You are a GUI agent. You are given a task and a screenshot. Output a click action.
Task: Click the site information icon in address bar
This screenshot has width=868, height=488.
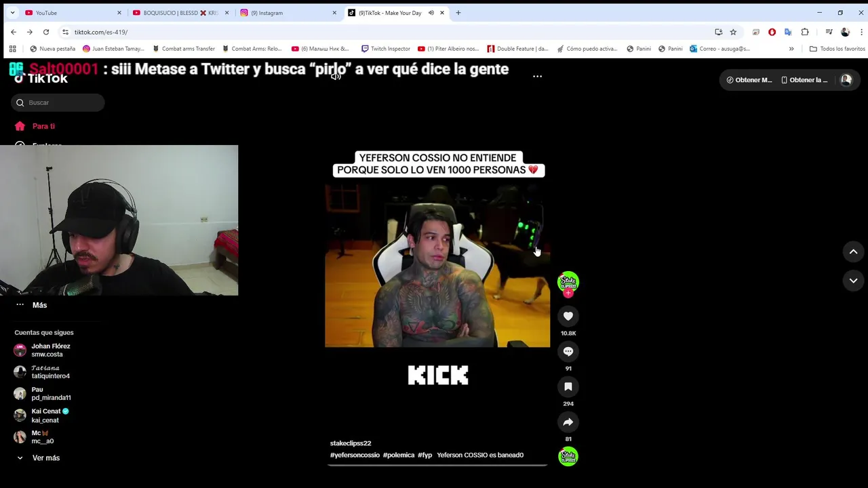point(65,32)
